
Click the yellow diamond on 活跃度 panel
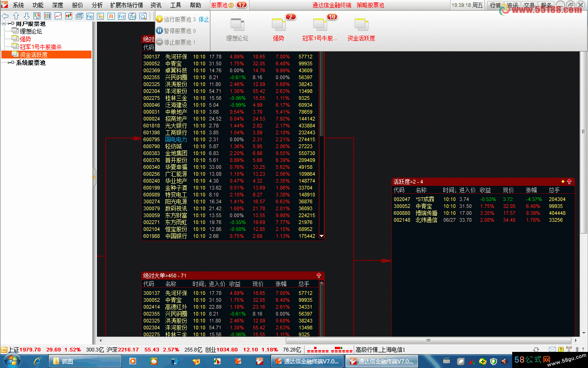click(563, 182)
